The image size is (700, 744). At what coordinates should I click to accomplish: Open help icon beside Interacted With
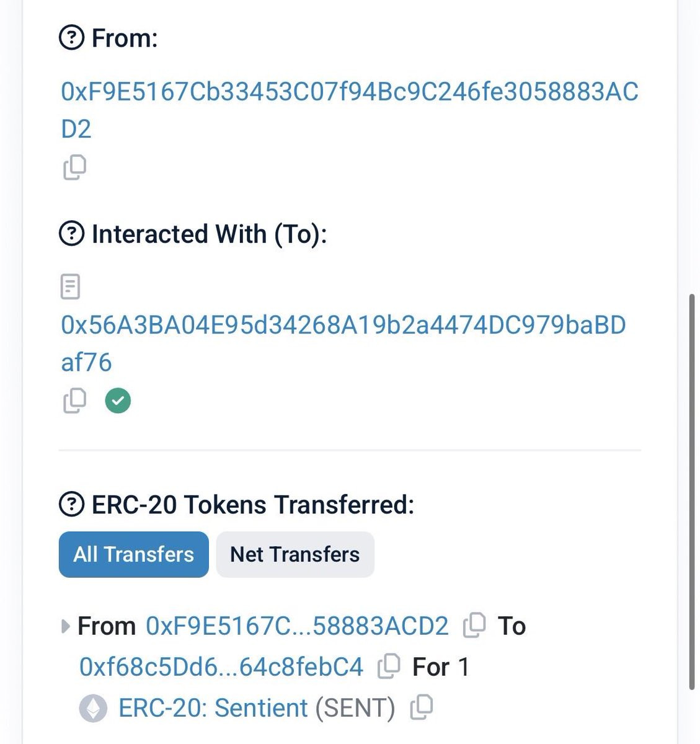pos(71,234)
